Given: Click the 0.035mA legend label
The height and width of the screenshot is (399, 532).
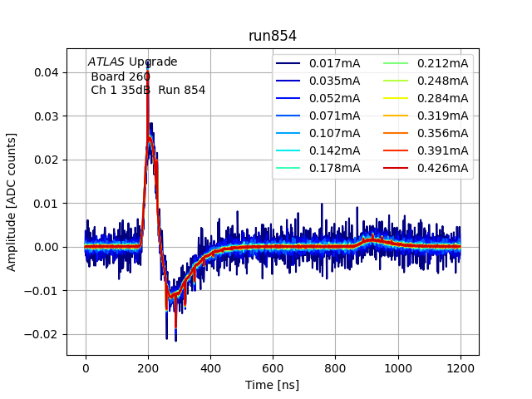Looking at the screenshot, I should (x=334, y=81).
